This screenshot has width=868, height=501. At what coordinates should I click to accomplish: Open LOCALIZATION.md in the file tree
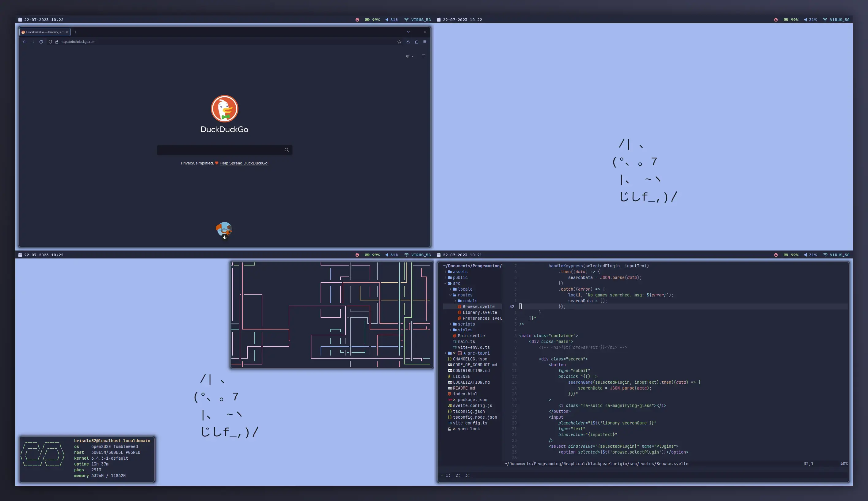(471, 382)
